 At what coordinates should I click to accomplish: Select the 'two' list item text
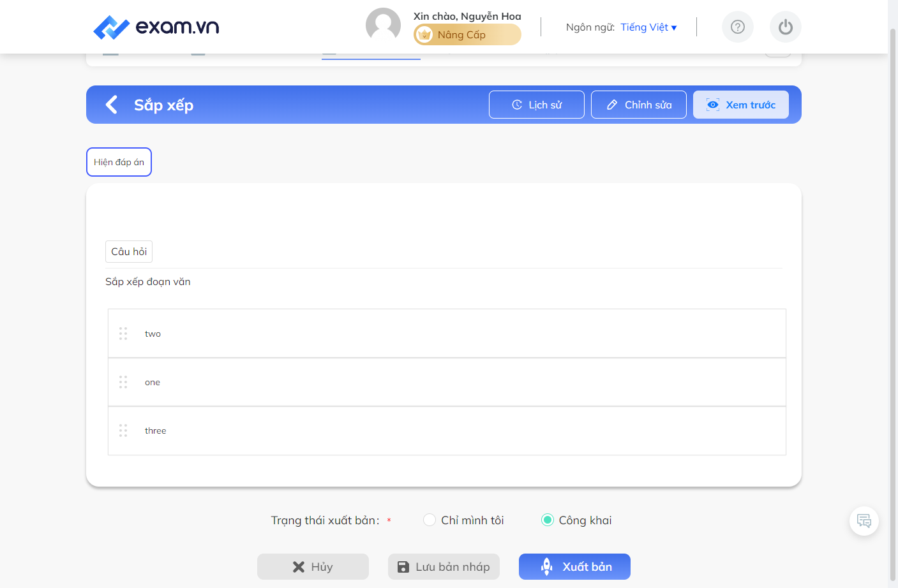coord(153,334)
